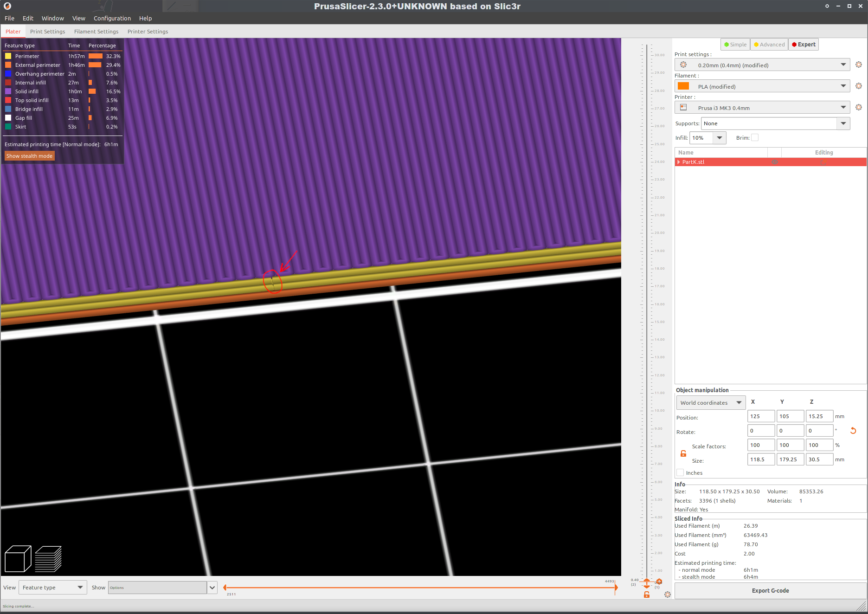
Task: Open the Configuration menu
Action: click(112, 18)
